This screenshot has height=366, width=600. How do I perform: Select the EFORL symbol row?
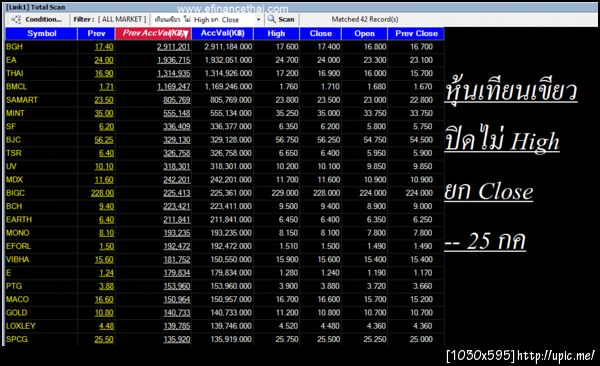click(x=225, y=246)
